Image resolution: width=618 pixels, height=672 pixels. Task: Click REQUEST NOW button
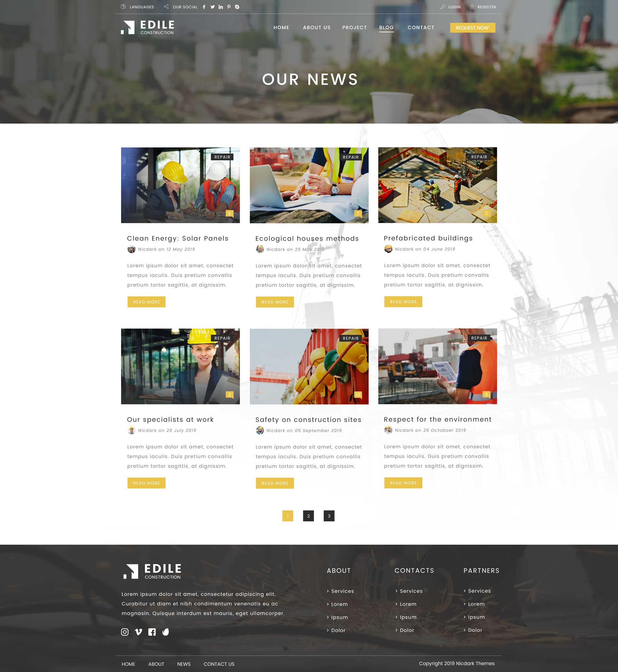click(x=472, y=27)
